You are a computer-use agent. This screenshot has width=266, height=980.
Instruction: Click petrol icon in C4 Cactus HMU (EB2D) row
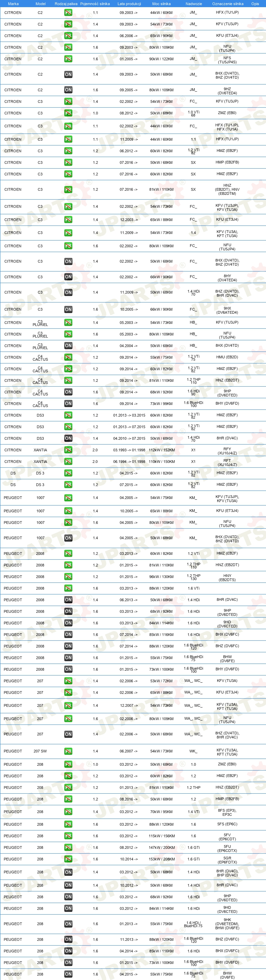(x=68, y=357)
